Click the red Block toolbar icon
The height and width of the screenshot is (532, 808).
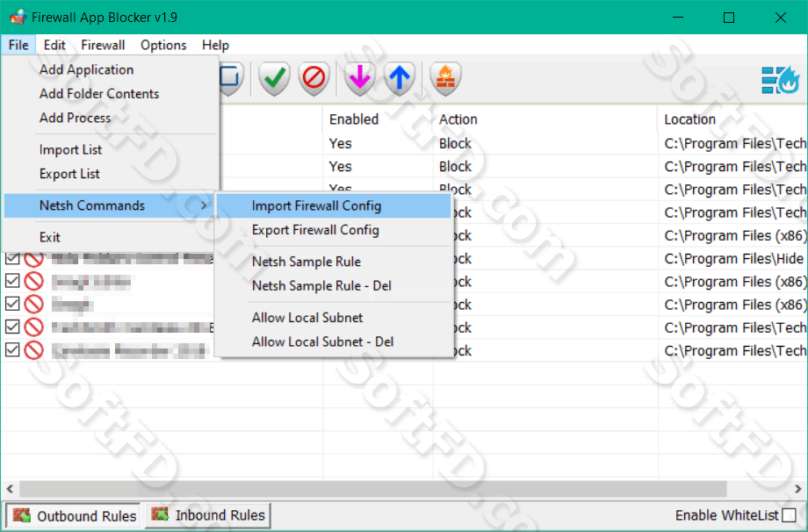314,78
